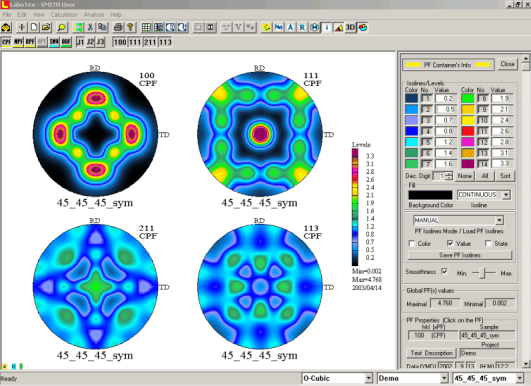Click the help question mark icon
This screenshot has width=531, height=386.
click(130, 27)
